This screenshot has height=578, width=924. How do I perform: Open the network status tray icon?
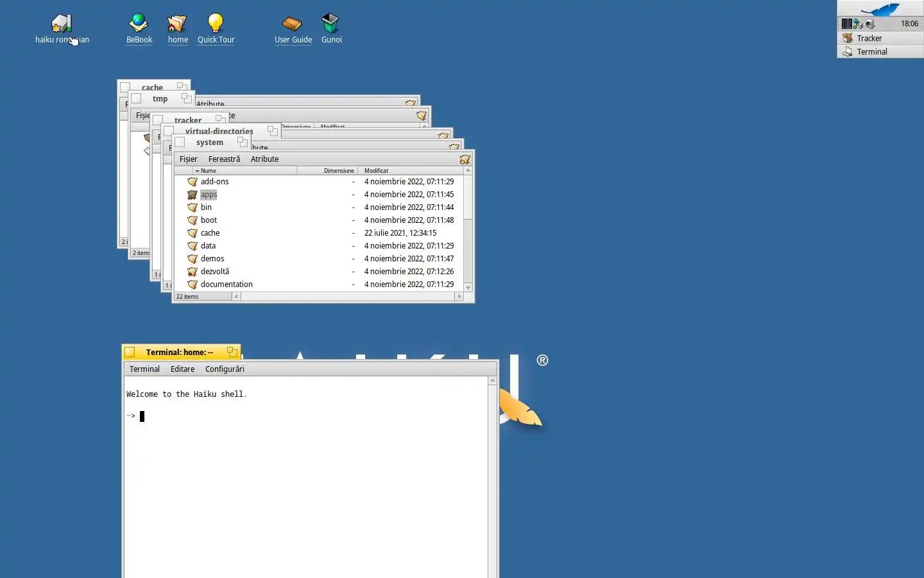click(858, 24)
